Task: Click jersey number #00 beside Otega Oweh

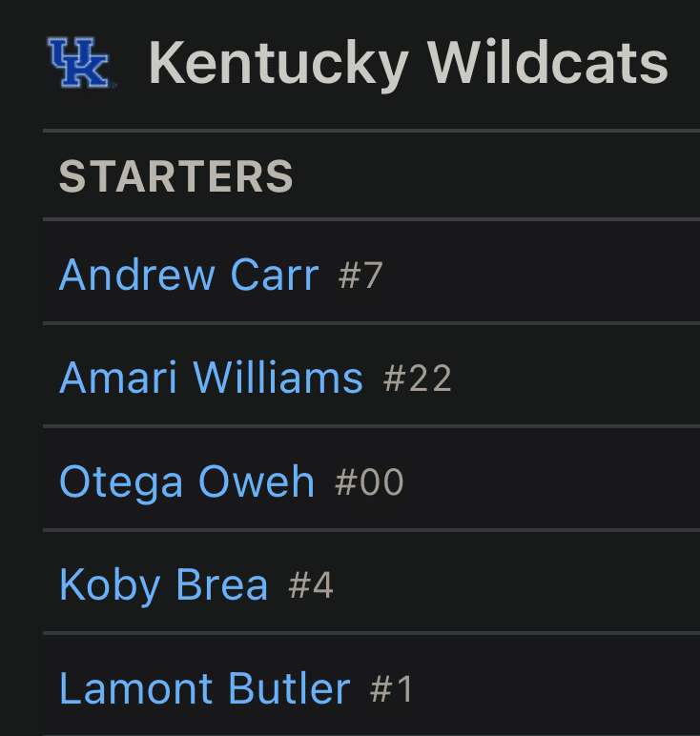Action: (370, 482)
